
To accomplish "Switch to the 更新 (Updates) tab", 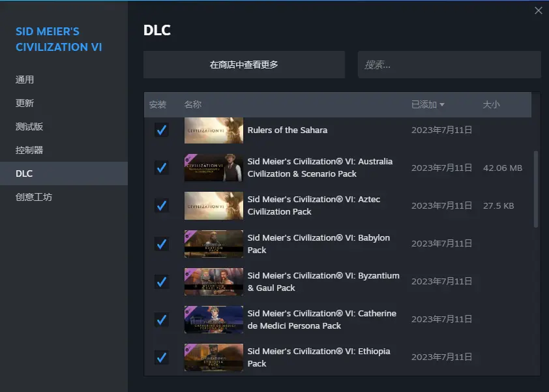I will [64, 103].
